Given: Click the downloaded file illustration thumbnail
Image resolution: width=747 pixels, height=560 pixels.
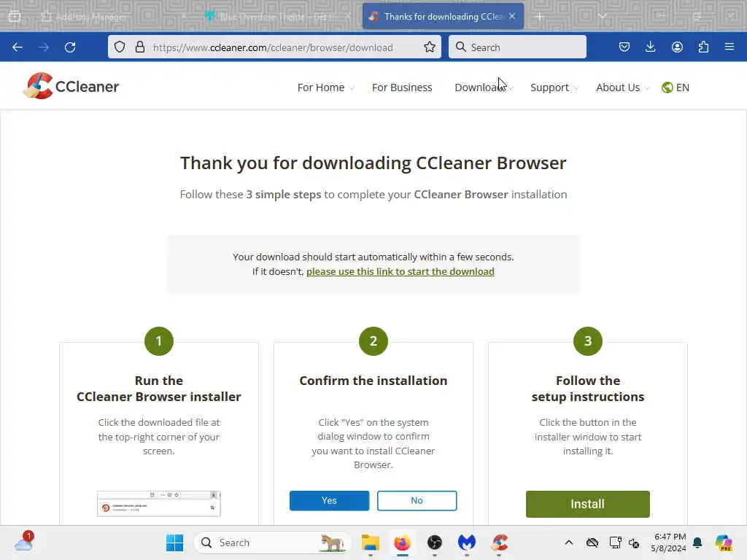Looking at the screenshot, I should pyautogui.click(x=158, y=503).
